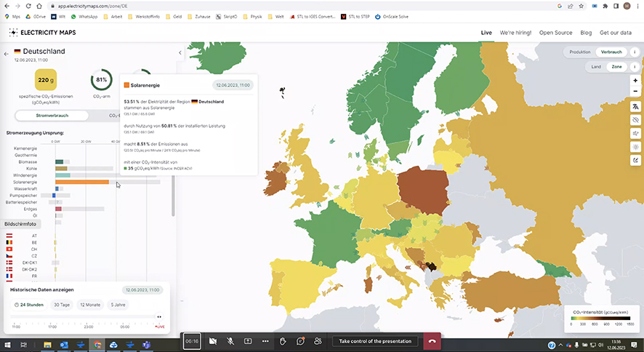Raise hand in the meeting toolbar

pos(283,341)
